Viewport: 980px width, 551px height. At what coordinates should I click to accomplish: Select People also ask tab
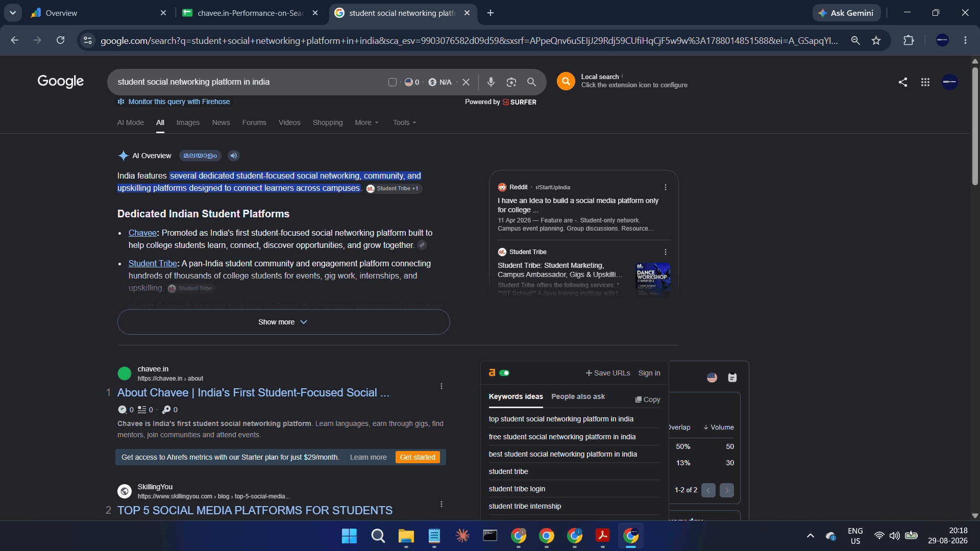[578, 396]
